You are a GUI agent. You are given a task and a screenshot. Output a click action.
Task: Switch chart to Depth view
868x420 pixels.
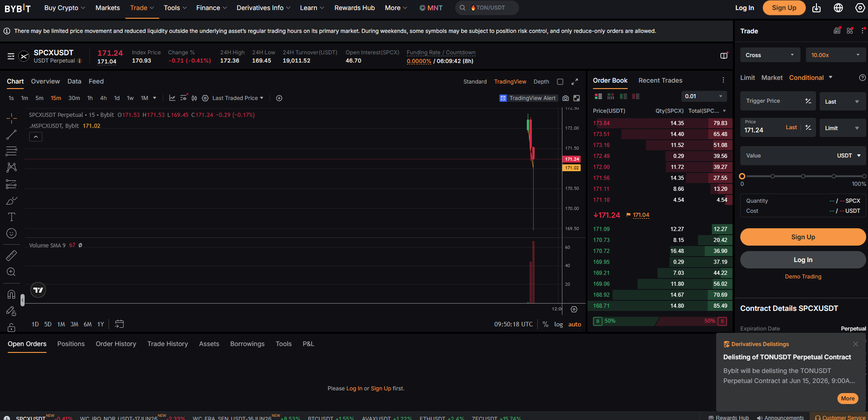[541, 82]
